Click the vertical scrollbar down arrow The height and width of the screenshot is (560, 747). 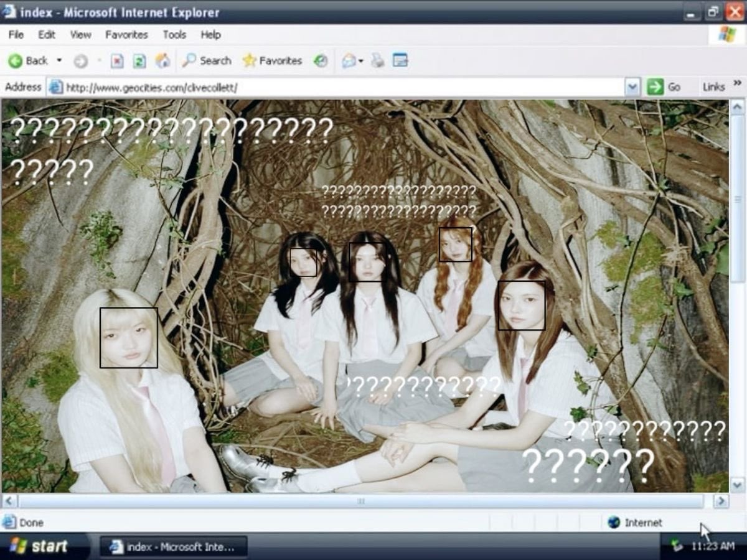[737, 485]
